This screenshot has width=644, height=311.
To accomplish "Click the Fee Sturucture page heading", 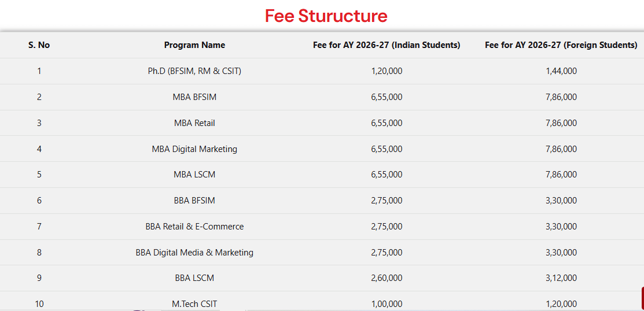I will [x=326, y=16].
